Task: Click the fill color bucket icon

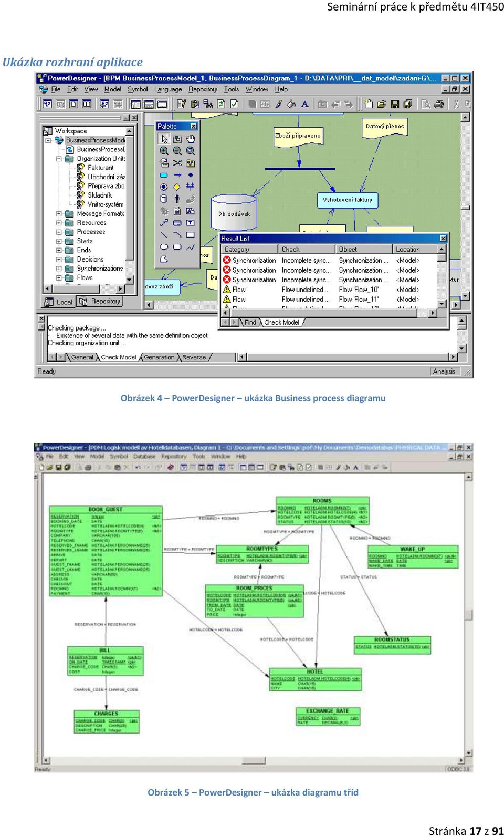Action: pyautogui.click(x=291, y=104)
